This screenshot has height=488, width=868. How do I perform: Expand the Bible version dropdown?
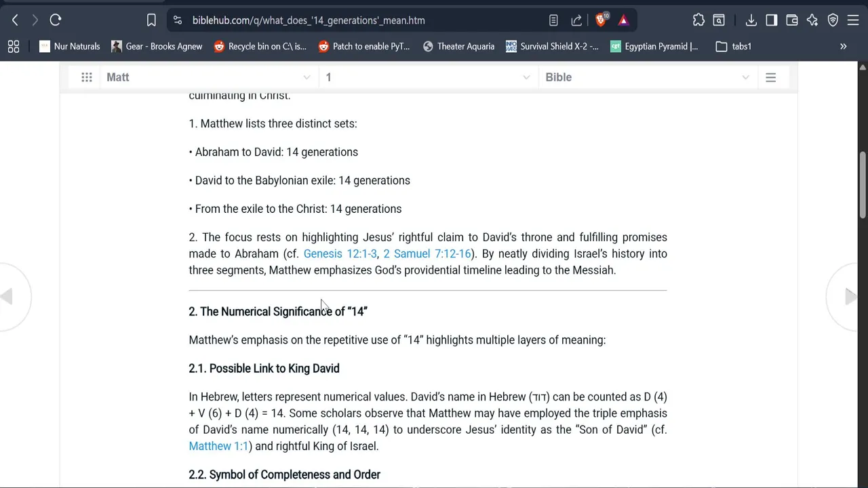point(647,77)
